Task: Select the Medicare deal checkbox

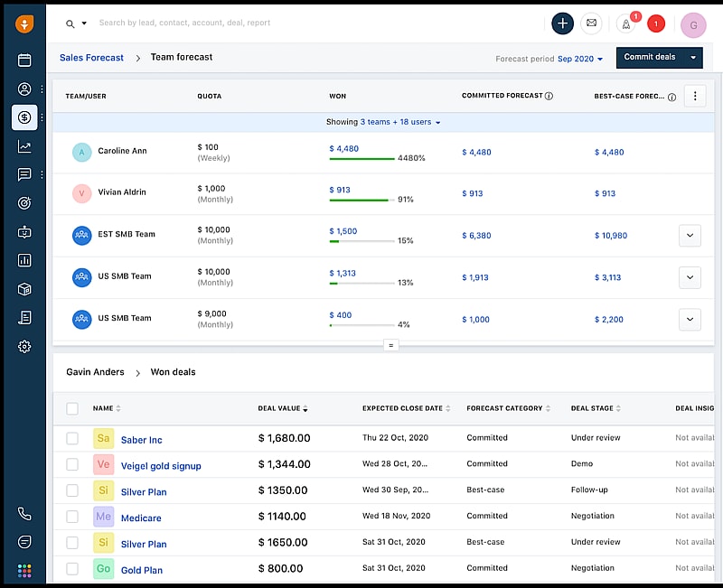Action: (72, 518)
